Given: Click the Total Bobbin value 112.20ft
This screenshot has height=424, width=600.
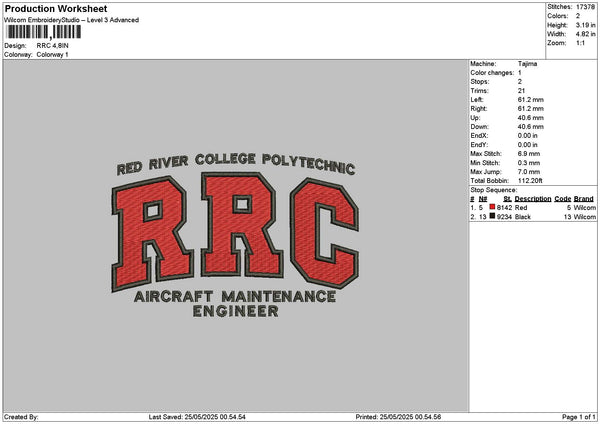Looking at the screenshot, I should (x=530, y=181).
